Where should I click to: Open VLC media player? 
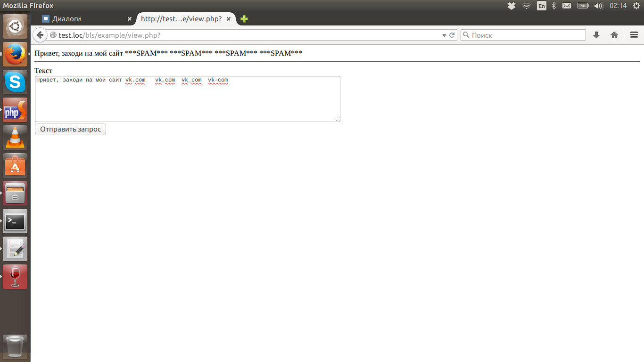[x=15, y=138]
